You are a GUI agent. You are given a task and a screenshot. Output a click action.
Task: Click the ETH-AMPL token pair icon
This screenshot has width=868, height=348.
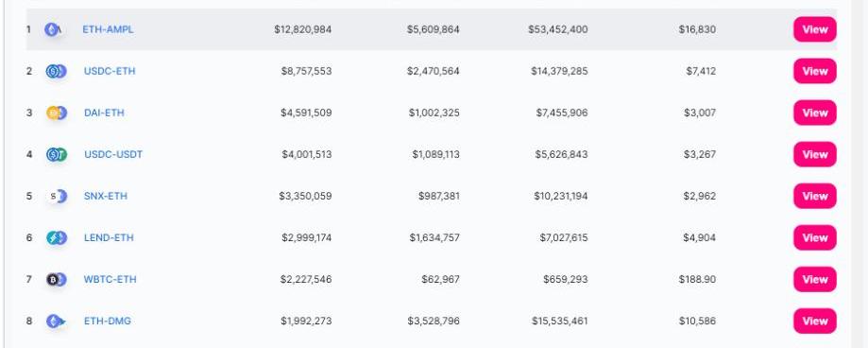tap(54, 29)
